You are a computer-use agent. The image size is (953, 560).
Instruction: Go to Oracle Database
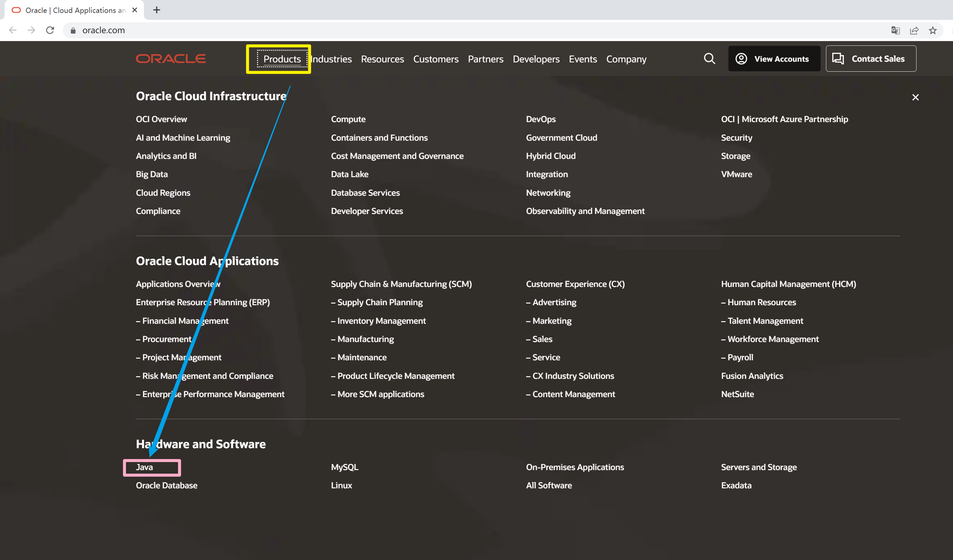tap(167, 485)
